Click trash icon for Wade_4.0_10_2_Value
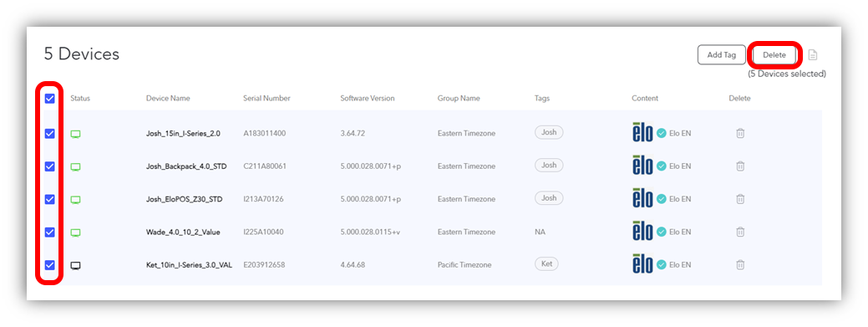Viewport: 868px width, 327px height. 740,232
